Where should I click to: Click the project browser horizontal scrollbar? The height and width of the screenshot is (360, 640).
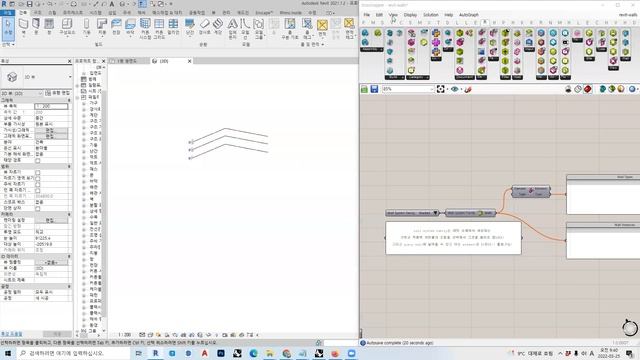coord(88,335)
